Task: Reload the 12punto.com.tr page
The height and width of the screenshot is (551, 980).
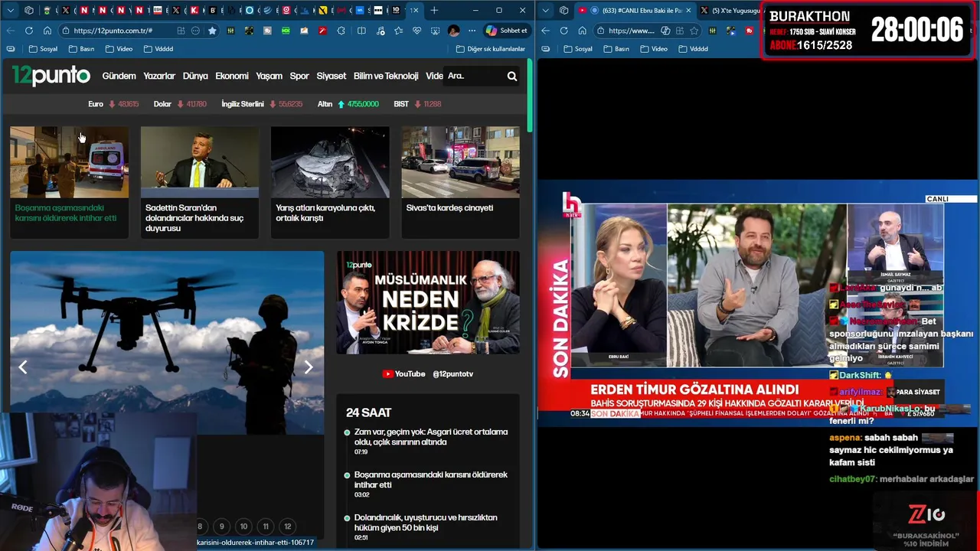Action: pyautogui.click(x=29, y=31)
